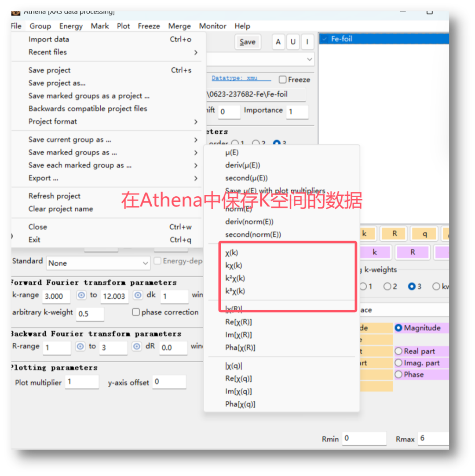This screenshot has width=475, height=476.
Task: Select the Phase radio button
Action: click(398, 374)
